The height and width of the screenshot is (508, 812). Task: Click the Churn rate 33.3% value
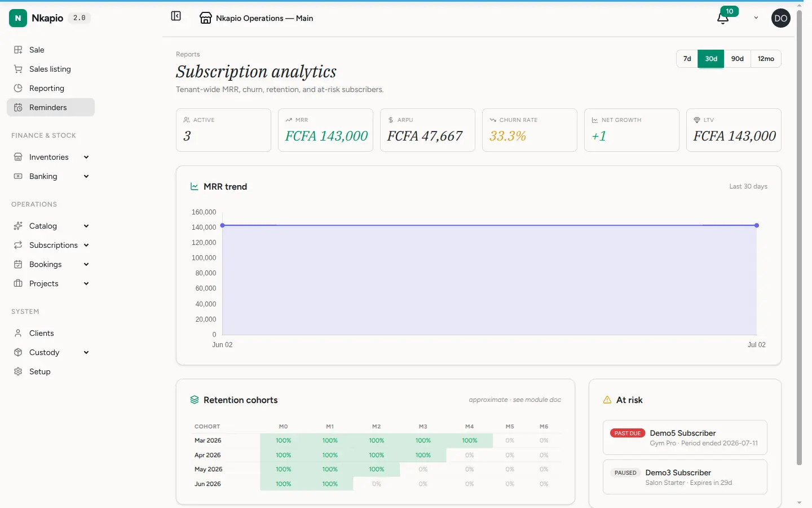(507, 136)
